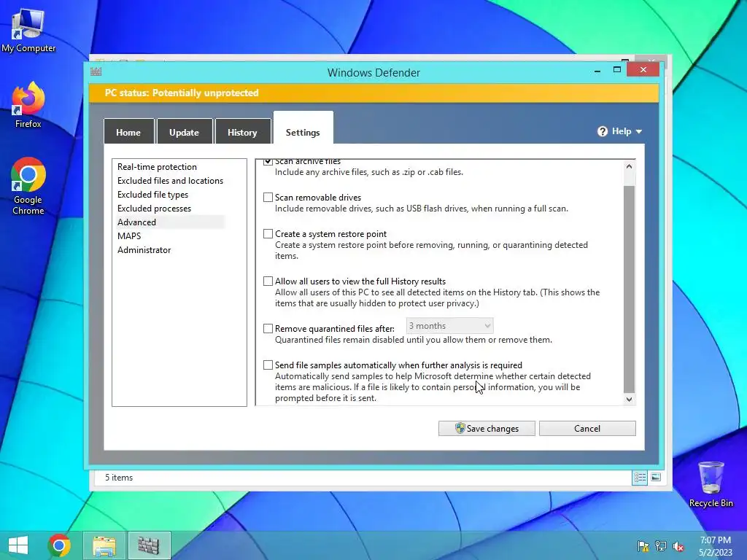
Task: Click Save changes button
Action: (487, 428)
